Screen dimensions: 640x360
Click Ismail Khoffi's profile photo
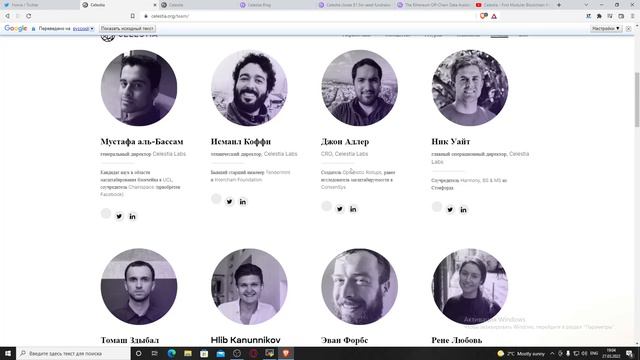249,88
